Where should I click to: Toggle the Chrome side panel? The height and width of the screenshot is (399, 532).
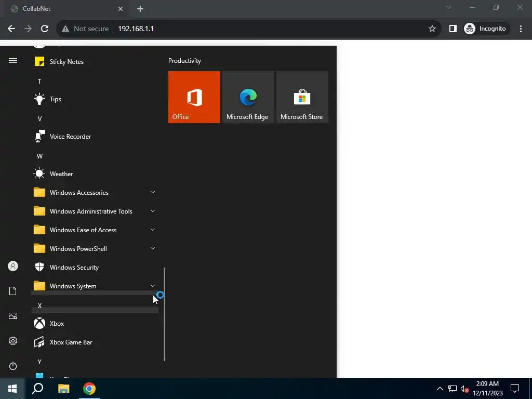point(453,29)
